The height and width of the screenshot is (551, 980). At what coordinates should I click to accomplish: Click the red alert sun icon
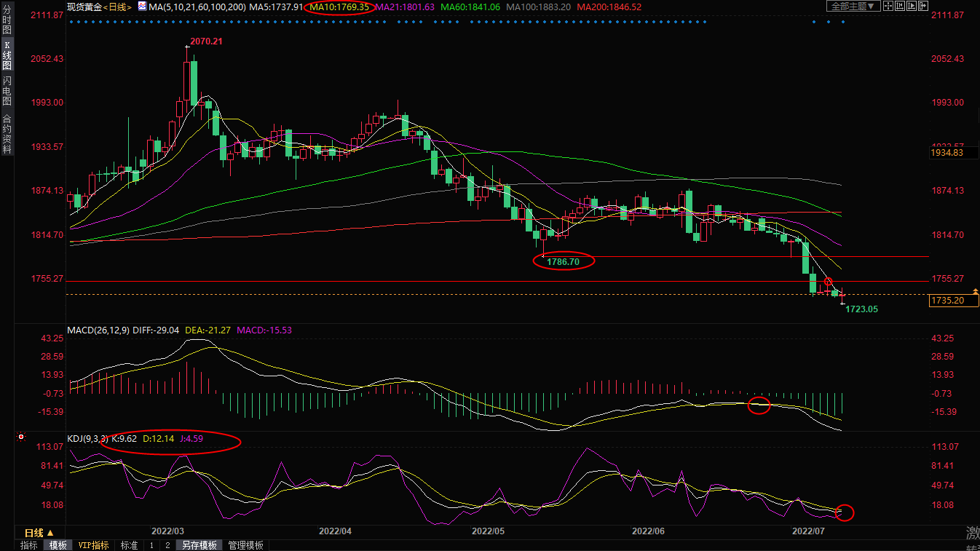point(21,437)
